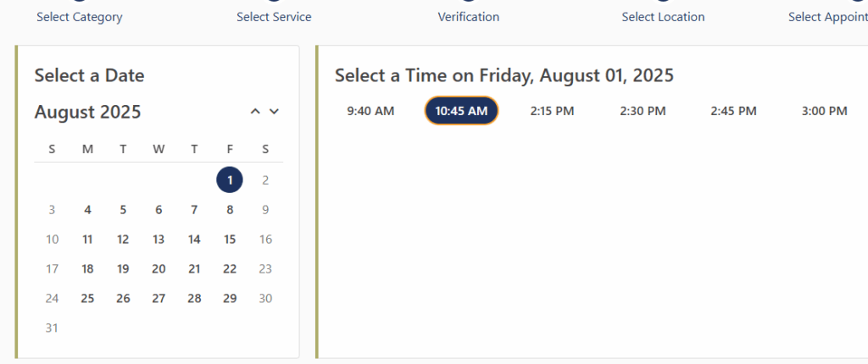Pick the 2:15 PM appointment time

553,111
